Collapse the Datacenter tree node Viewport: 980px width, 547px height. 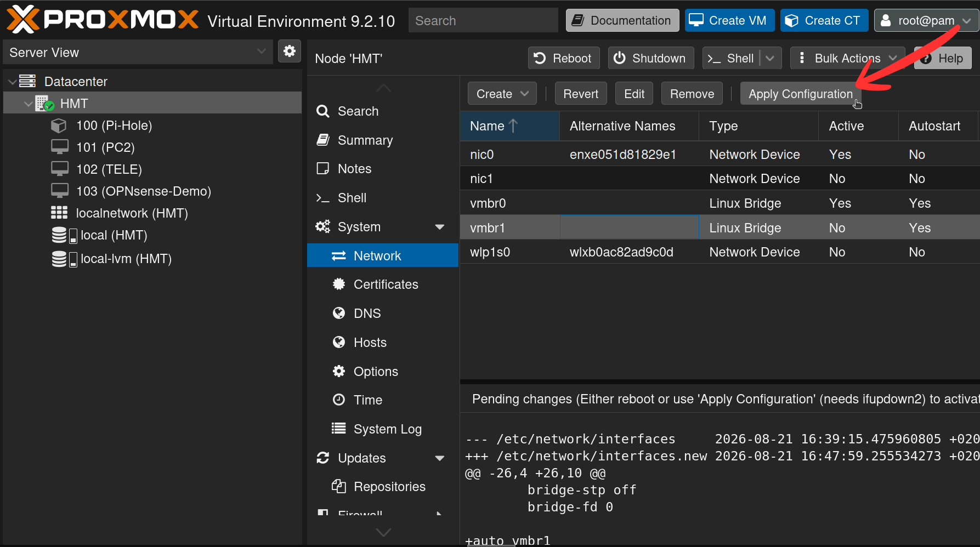pos(12,82)
